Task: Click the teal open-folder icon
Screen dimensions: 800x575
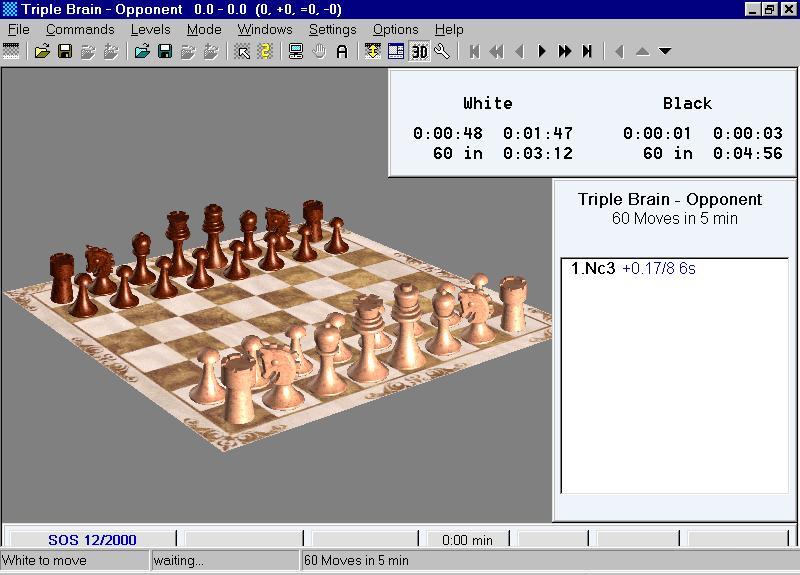Action: [142, 51]
